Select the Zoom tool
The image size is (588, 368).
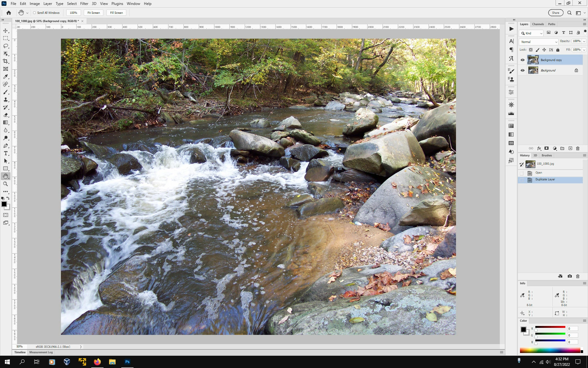[6, 184]
